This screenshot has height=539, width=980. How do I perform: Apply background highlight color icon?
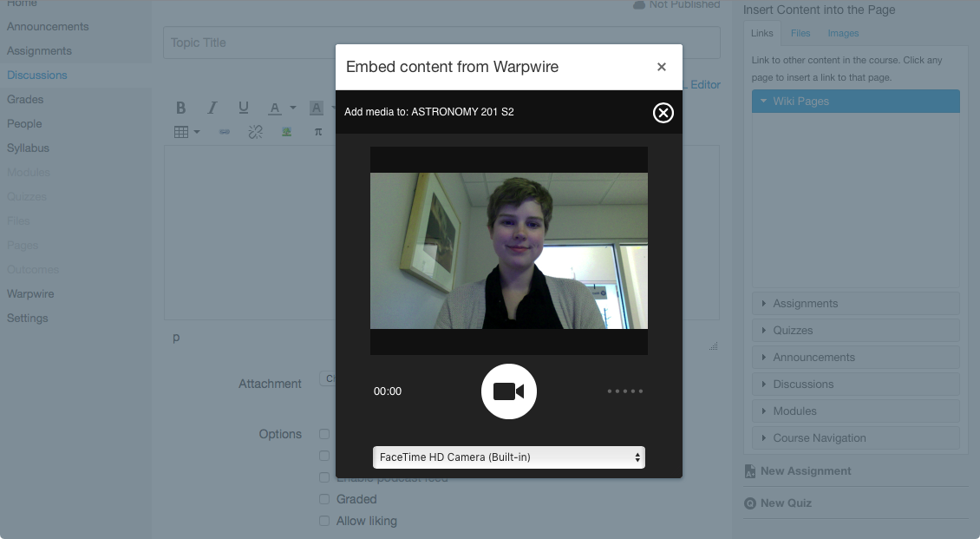click(317, 108)
